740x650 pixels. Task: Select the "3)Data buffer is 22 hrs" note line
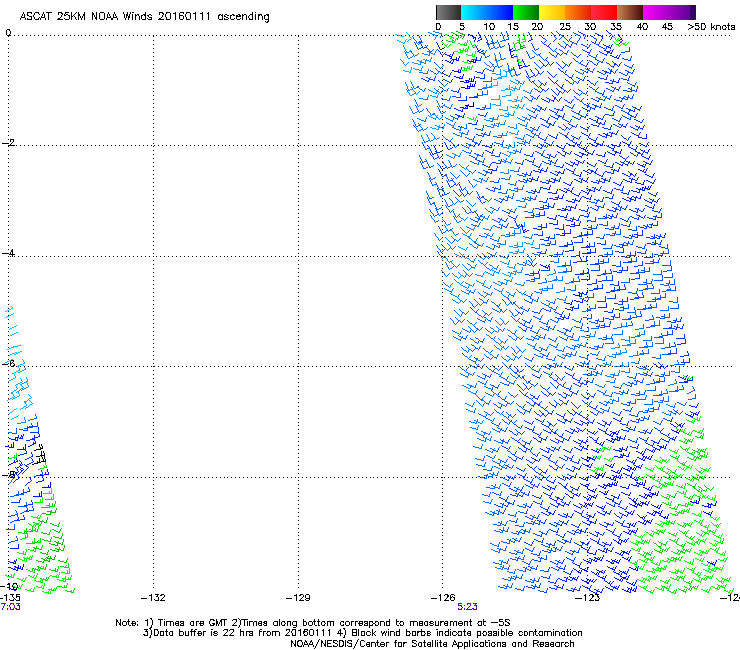point(362,633)
